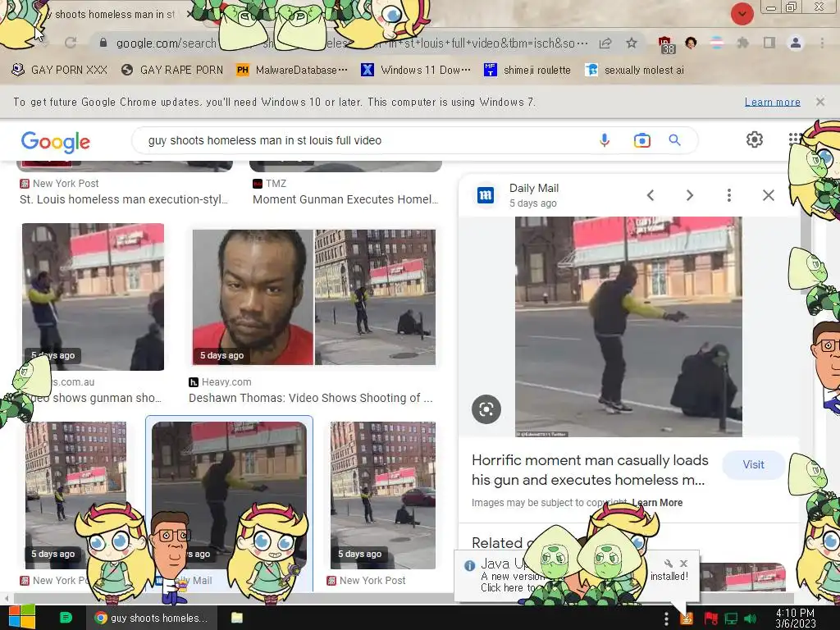Image resolution: width=840 pixels, height=630 pixels.
Task: Follow the Learn more update link
Action: pyautogui.click(x=773, y=102)
